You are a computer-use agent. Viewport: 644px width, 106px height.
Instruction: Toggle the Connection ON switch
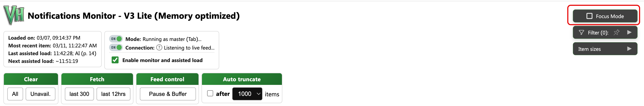point(116,47)
